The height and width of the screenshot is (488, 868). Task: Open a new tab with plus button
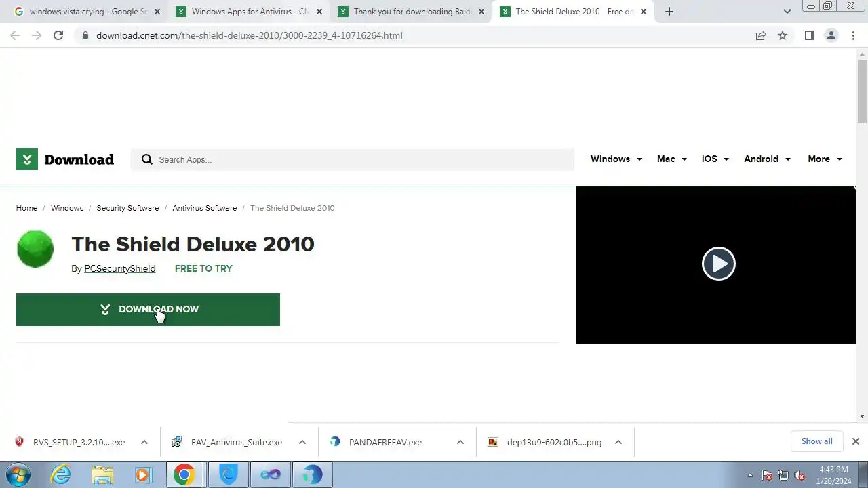[x=669, y=12]
